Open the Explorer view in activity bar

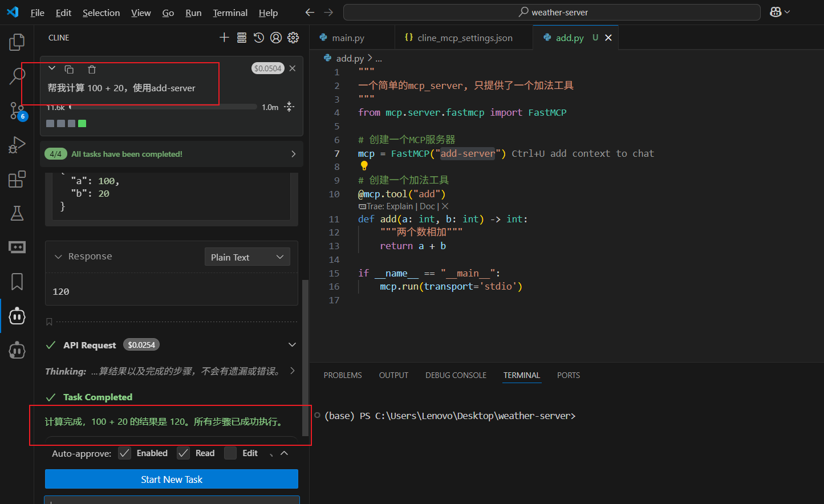[x=17, y=42]
